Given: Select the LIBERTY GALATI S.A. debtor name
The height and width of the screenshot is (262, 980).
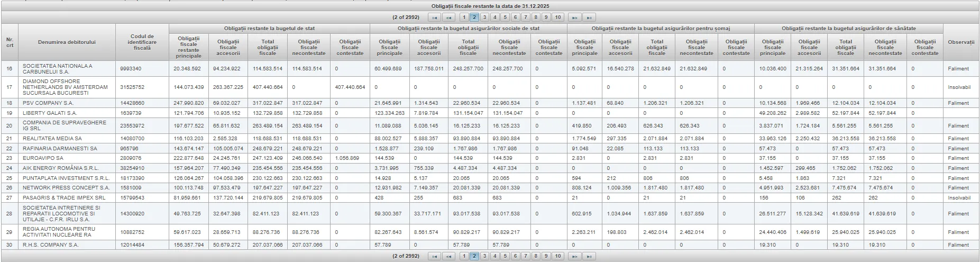Looking at the screenshot, I should point(50,113).
